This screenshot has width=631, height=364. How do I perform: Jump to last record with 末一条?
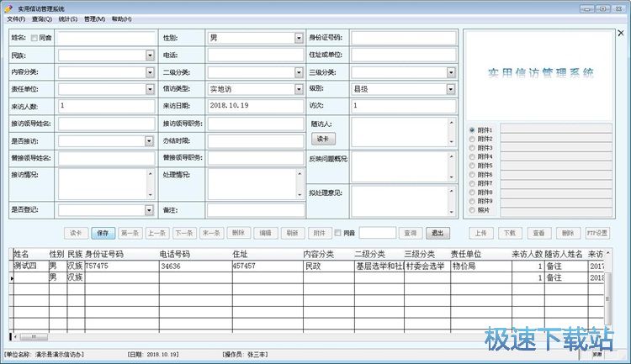pyautogui.click(x=211, y=233)
